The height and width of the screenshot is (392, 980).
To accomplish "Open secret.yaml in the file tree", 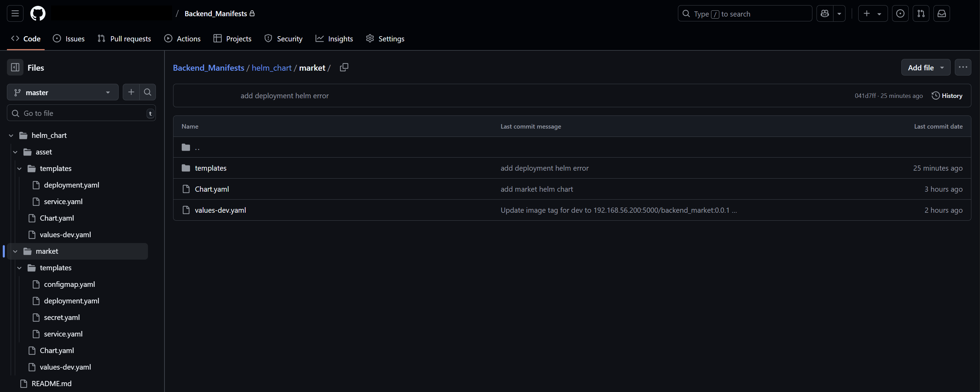I will pyautogui.click(x=62, y=318).
